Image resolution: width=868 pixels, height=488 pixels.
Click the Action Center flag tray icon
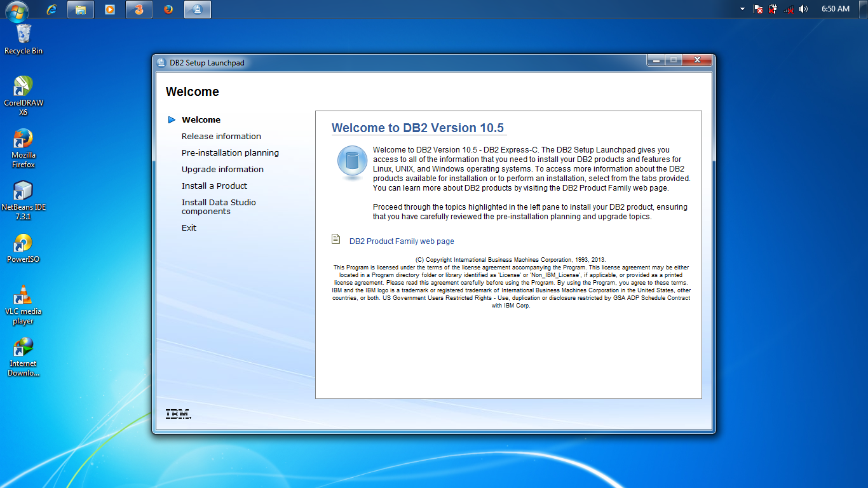click(758, 9)
